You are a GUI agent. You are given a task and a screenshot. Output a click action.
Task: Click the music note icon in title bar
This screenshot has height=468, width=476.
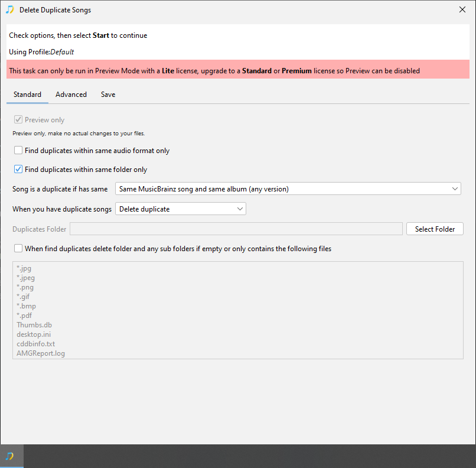(x=9, y=10)
